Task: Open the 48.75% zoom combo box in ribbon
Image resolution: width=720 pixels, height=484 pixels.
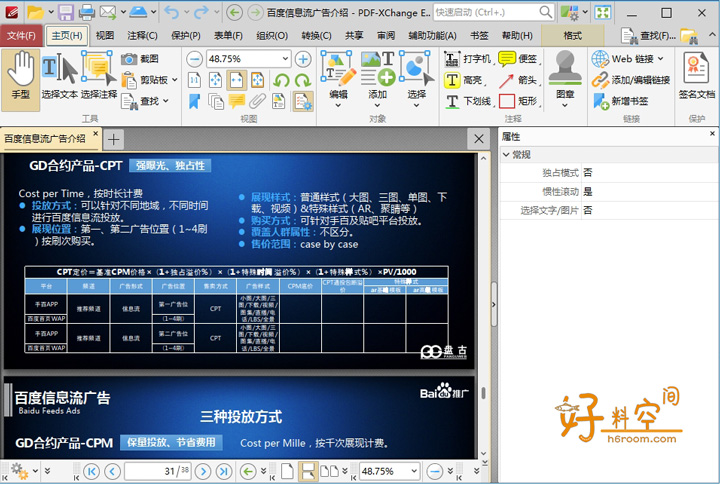Action: tap(248, 59)
